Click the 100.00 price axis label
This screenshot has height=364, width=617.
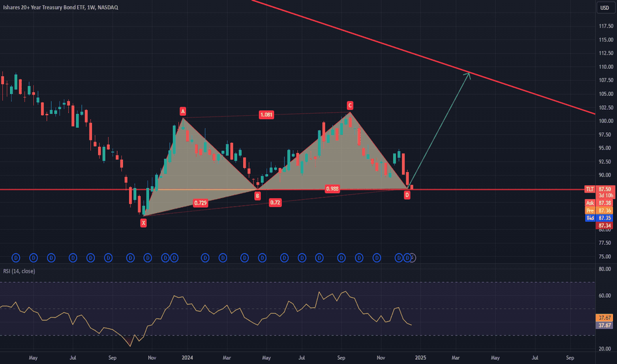coord(606,121)
